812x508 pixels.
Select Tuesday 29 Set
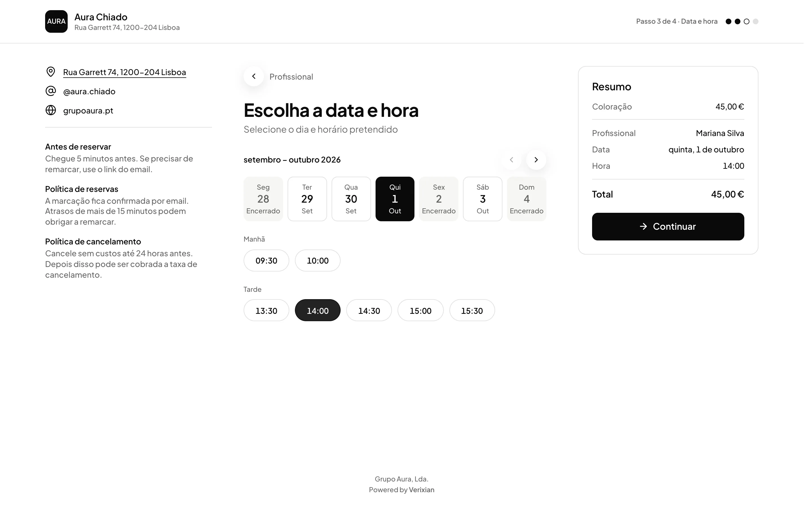pyautogui.click(x=307, y=199)
